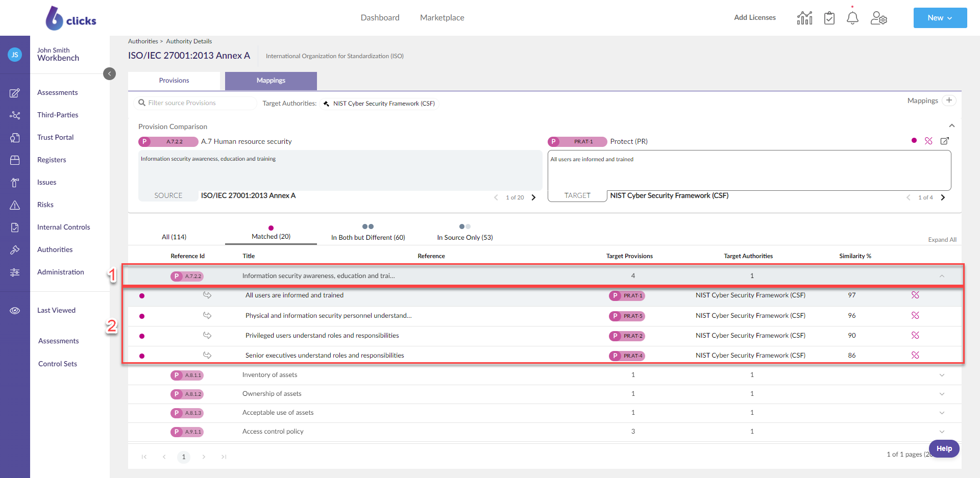Image resolution: width=980 pixels, height=478 pixels.
Task: Go to next source provision (1 of 20)
Action: (534, 197)
